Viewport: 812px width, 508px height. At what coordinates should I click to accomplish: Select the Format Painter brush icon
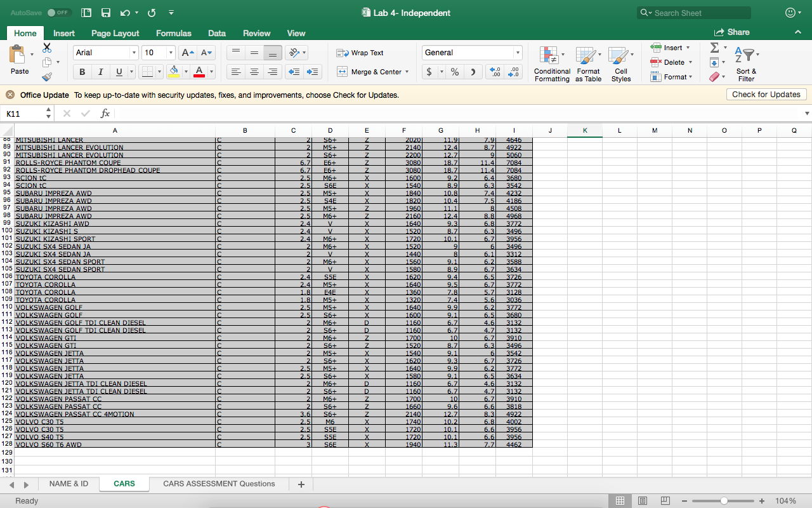(47, 77)
